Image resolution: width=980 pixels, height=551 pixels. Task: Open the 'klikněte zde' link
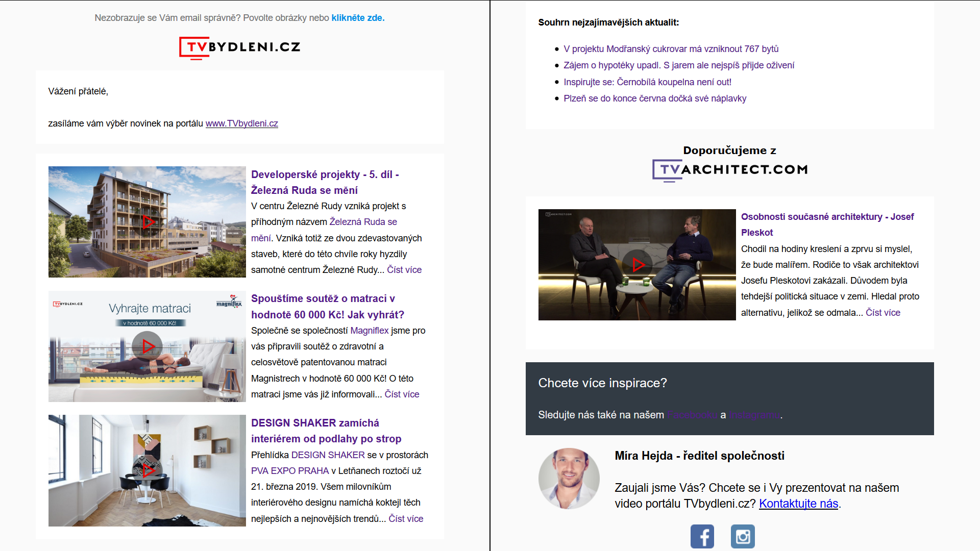click(358, 18)
